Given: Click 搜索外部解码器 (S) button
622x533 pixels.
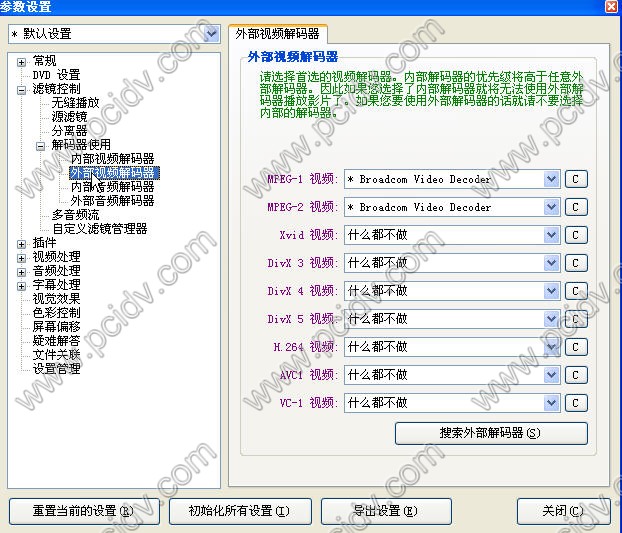Looking at the screenshot, I should click(x=491, y=433).
